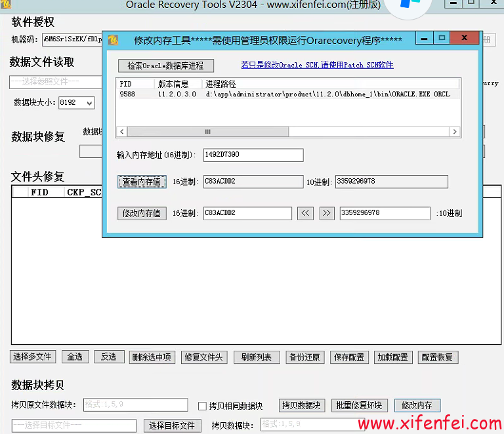
Task: Click the 修改内存值 button
Action: [x=142, y=213]
